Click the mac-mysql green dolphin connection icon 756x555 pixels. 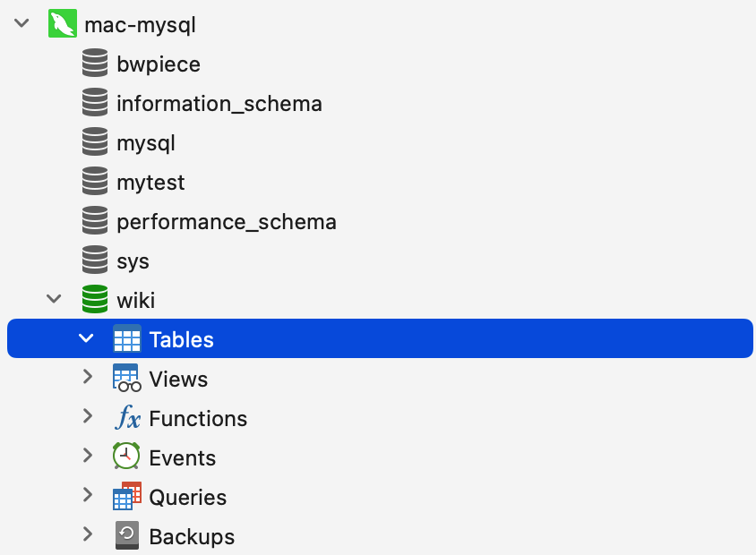click(x=63, y=23)
